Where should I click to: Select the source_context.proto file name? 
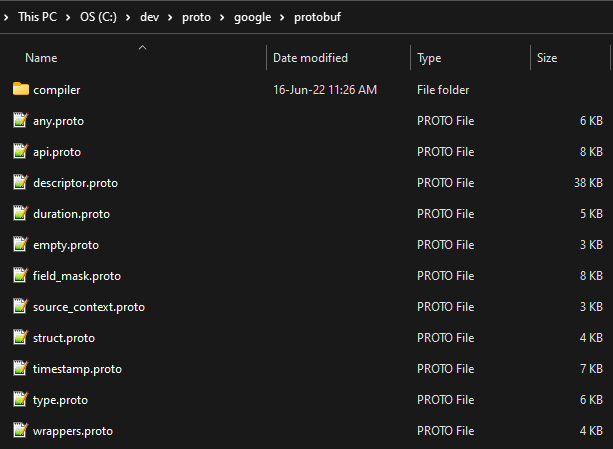coord(89,307)
